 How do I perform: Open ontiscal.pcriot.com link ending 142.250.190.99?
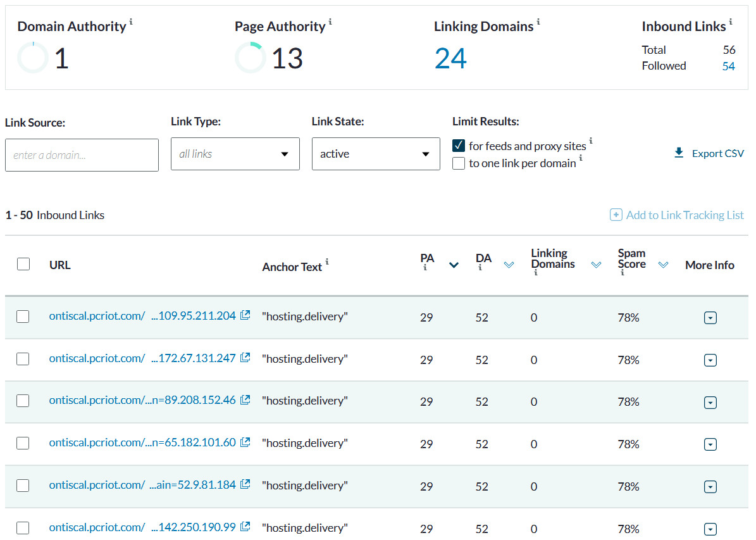142,527
